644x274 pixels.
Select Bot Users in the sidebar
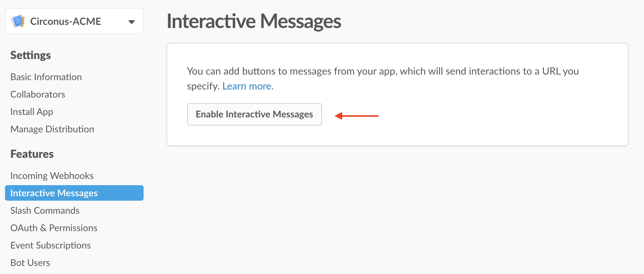[30, 263]
